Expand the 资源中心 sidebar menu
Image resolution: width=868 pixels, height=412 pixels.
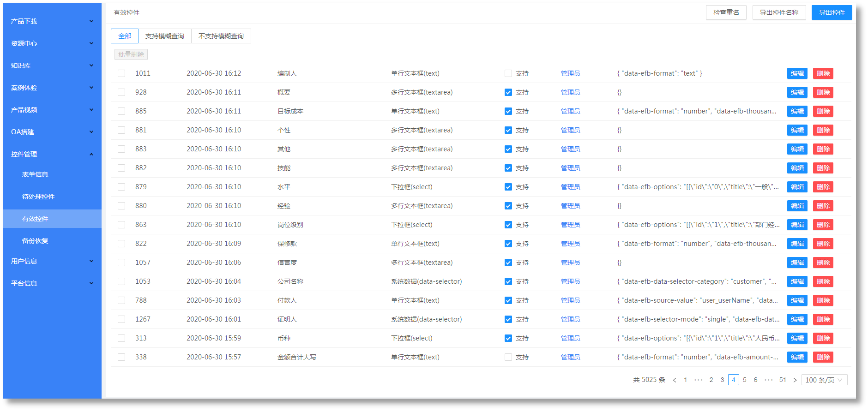pos(52,43)
